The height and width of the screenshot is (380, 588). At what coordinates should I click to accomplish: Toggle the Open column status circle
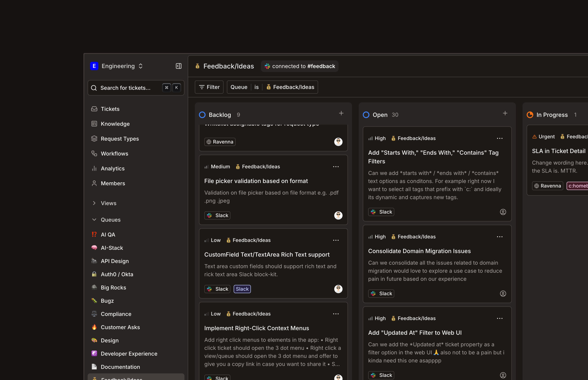point(366,115)
